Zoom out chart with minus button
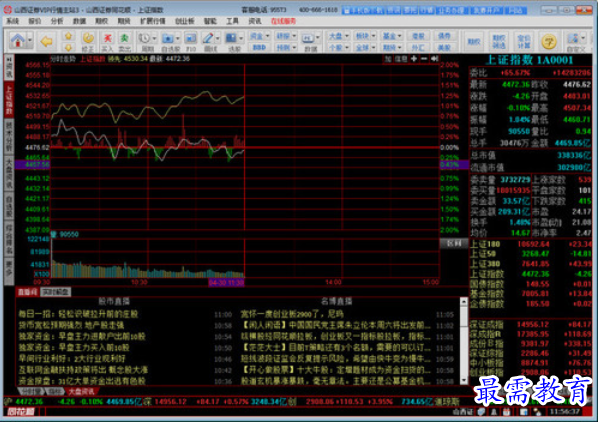Viewport: 598px width, 422px height. point(424,59)
